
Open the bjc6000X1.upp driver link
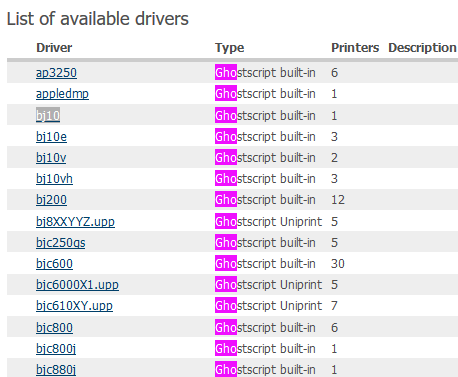pos(77,285)
